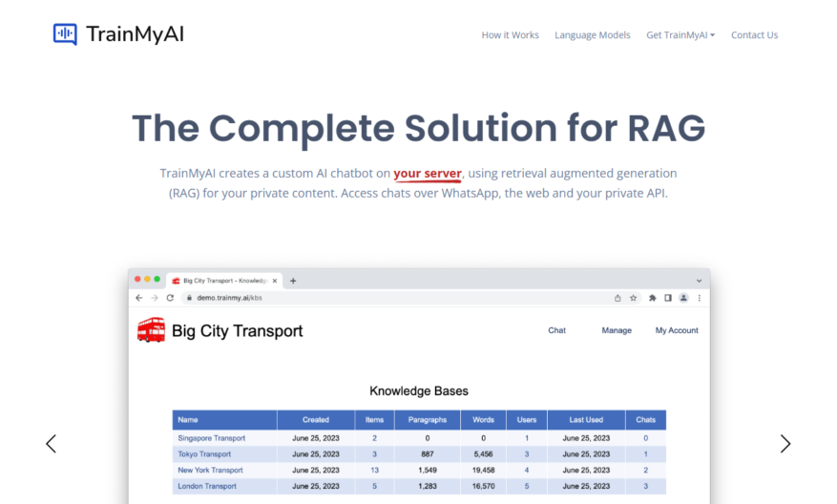Click the users count 4 for New York Transport
This screenshot has width=837, height=504.
click(x=527, y=471)
